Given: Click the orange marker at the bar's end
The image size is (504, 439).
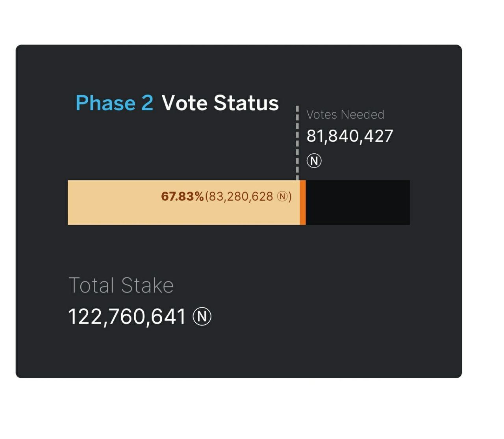Looking at the screenshot, I should point(303,203).
